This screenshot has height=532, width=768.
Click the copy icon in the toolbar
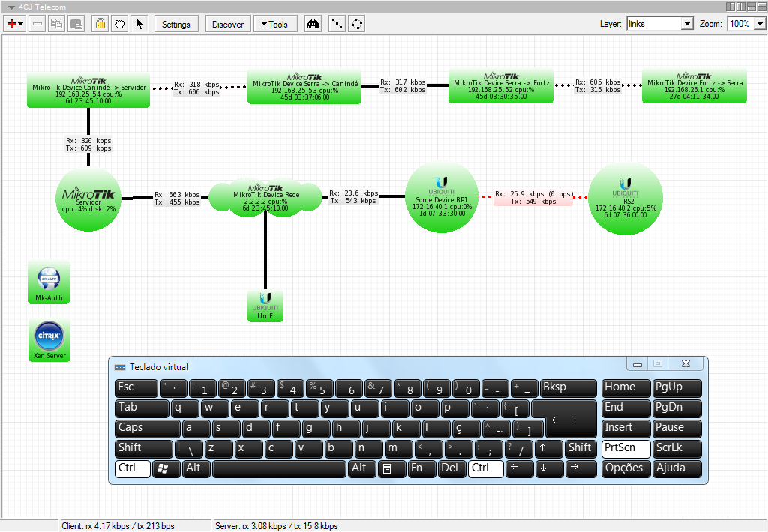tap(57, 24)
